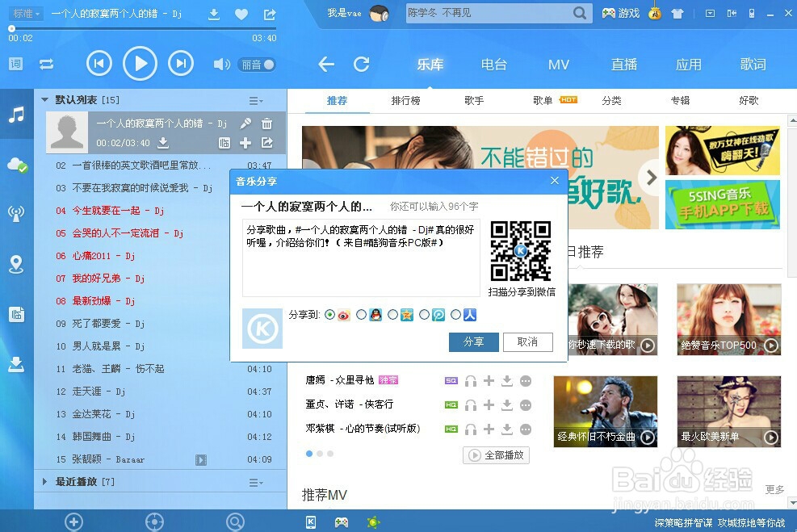Skip to the next track
Image resolution: width=797 pixels, height=532 pixels.
180,64
